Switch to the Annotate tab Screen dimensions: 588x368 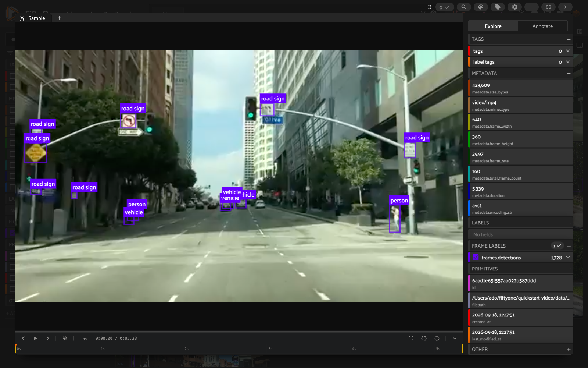[542, 26]
